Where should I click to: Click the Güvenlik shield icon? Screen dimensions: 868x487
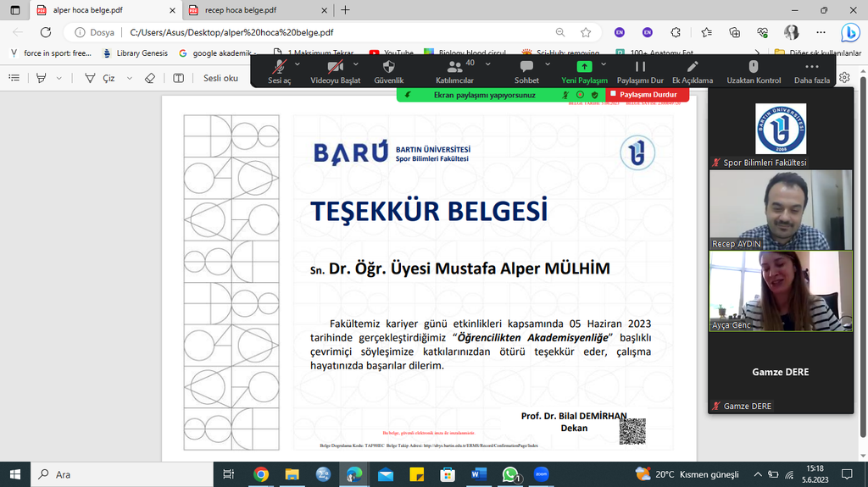pos(388,67)
